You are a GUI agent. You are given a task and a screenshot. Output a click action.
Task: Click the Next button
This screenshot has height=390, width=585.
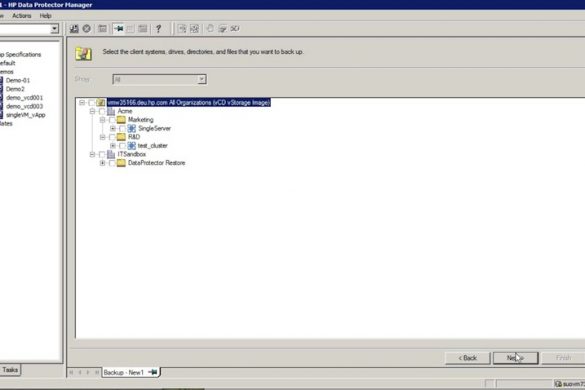coord(516,358)
